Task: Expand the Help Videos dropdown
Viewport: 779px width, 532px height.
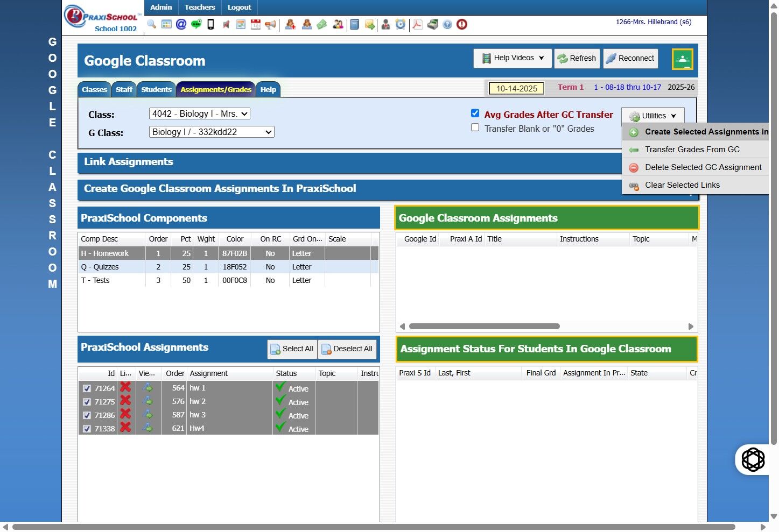Action: coord(513,58)
